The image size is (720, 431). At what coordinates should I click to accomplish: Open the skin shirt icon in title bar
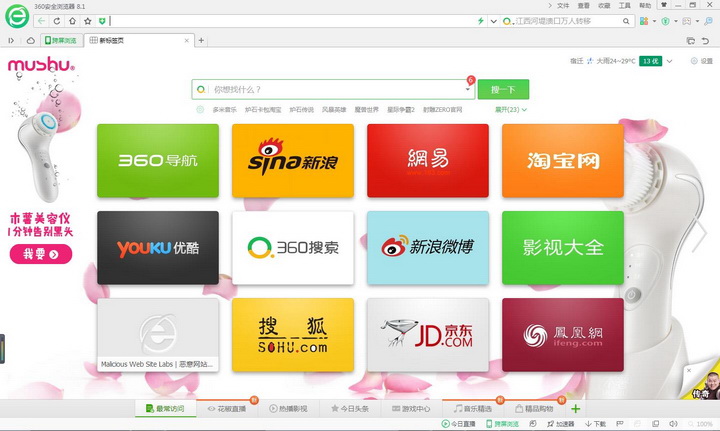[x=664, y=5]
